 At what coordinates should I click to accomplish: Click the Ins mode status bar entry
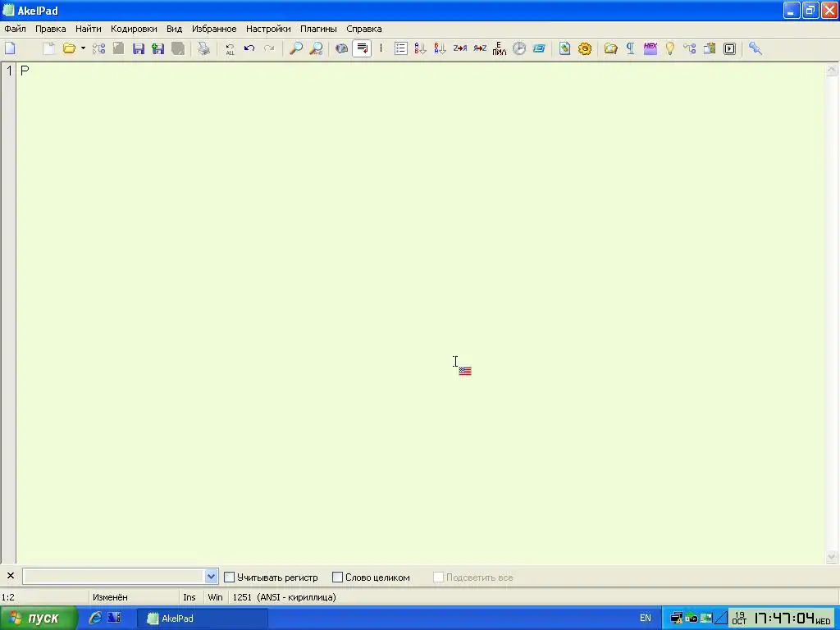coord(189,597)
